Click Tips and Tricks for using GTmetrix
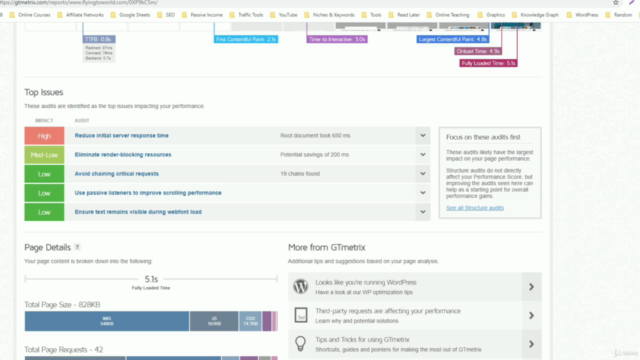Screen dimensions: 640x360 (x=362, y=340)
